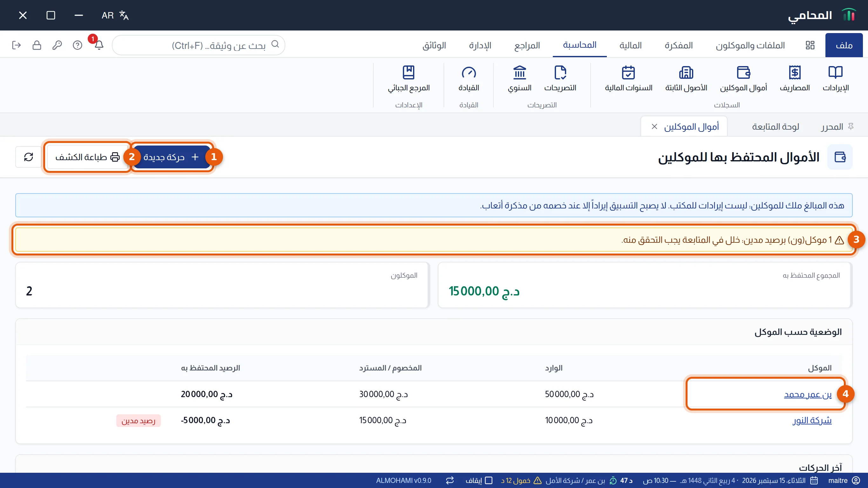The image size is (868, 488).
Task: Switch to المفكرة tab
Action: (679, 45)
